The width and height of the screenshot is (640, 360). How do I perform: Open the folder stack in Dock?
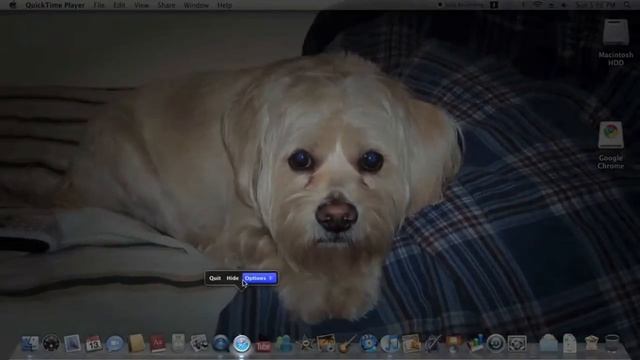coord(548,343)
